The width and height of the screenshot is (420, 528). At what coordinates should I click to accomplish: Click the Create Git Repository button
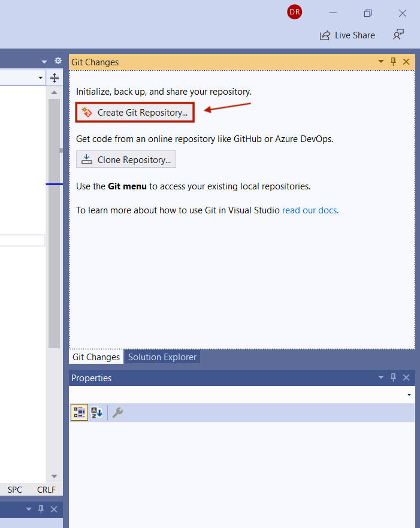[x=135, y=112]
